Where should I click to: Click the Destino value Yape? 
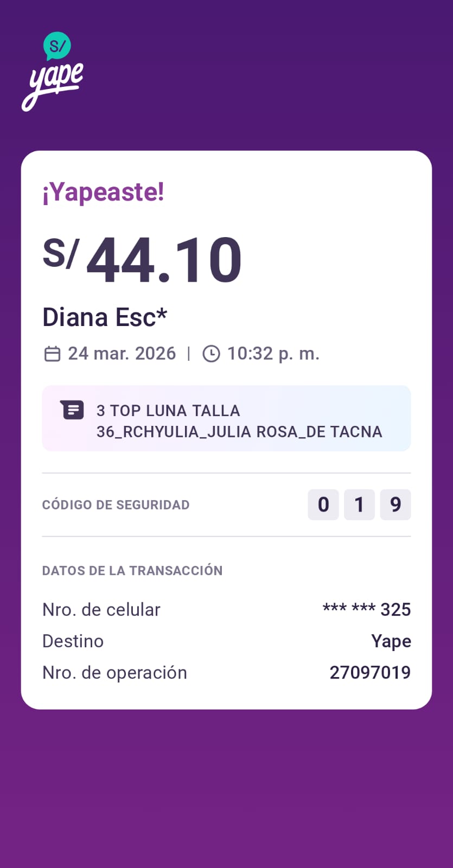pyautogui.click(x=391, y=641)
